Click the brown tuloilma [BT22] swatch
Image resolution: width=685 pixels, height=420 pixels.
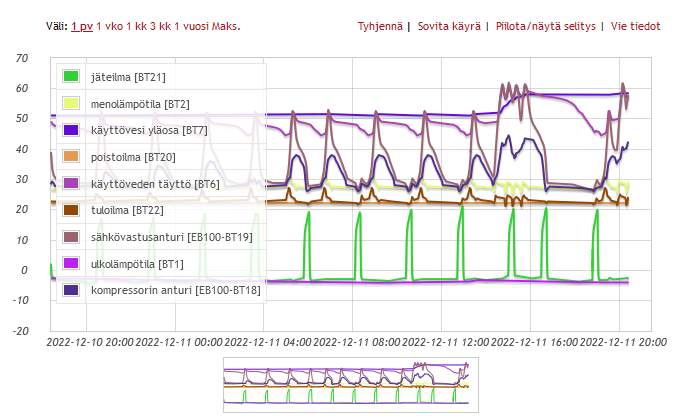pyautogui.click(x=71, y=210)
